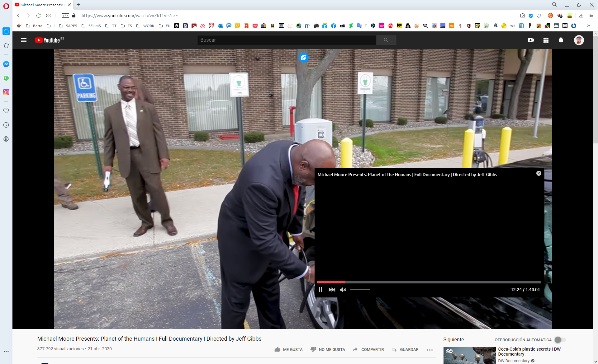
Task: Open the YouTube apps grid
Action: (x=546, y=40)
